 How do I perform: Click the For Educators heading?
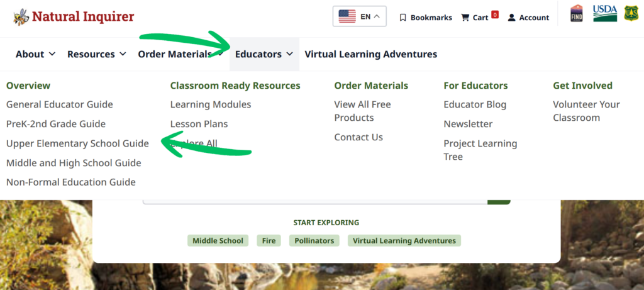[475, 86]
